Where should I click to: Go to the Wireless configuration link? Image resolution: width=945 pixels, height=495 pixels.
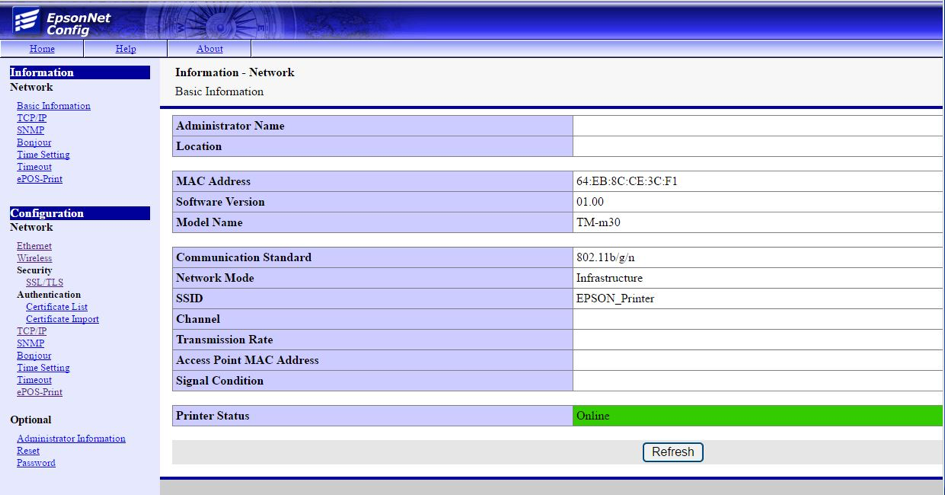(34, 258)
